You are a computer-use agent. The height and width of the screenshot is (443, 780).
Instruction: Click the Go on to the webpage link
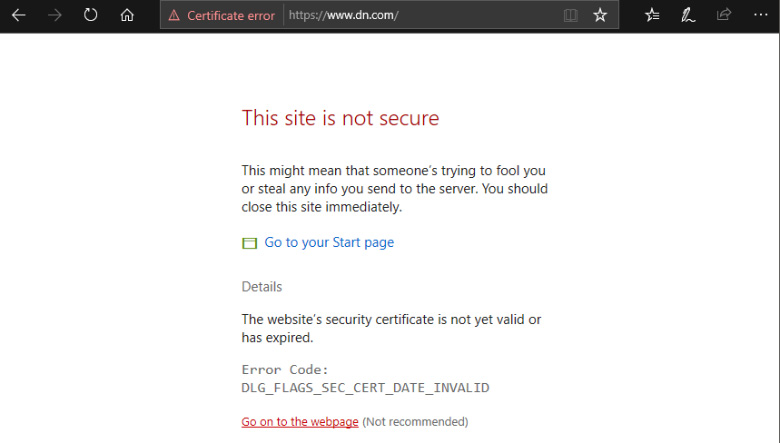point(300,422)
